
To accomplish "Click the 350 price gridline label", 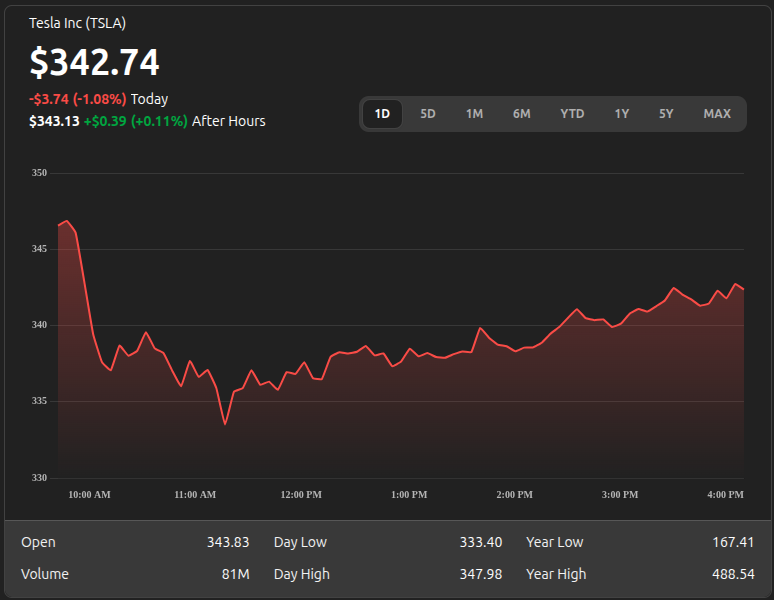I will tap(39, 173).
